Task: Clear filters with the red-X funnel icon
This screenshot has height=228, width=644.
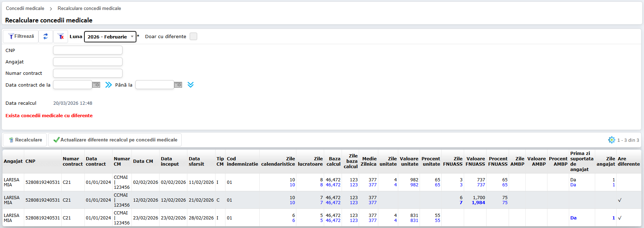Action: pos(61,36)
